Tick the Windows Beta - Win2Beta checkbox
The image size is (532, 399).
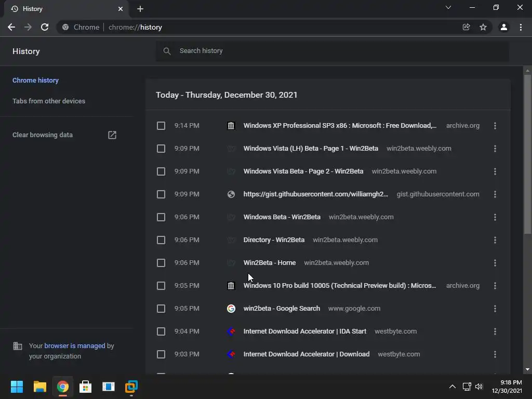[x=161, y=217]
